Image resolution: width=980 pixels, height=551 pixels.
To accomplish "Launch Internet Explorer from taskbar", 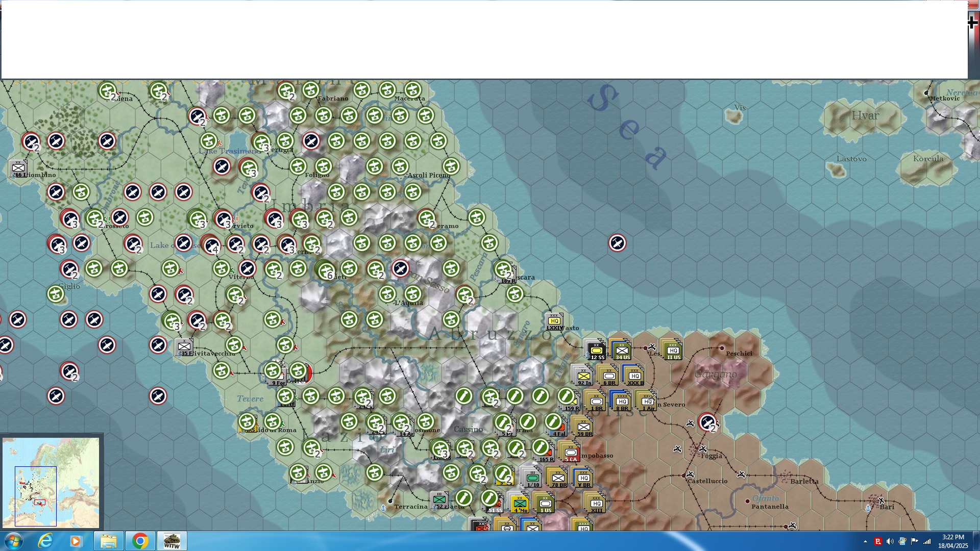I will pos(45,541).
